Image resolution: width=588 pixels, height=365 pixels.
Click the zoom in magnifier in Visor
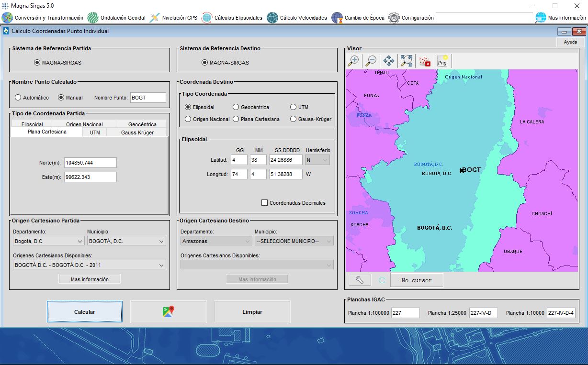tap(353, 61)
